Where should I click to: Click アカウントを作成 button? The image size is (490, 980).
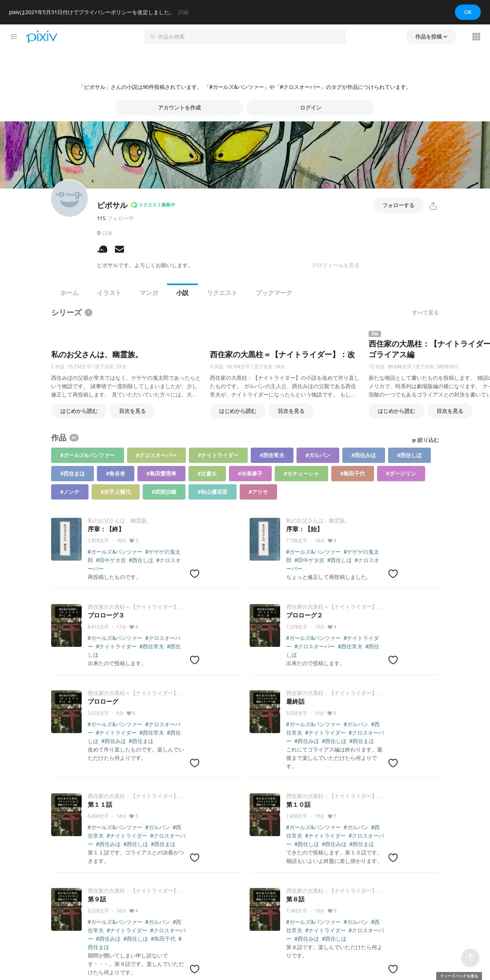tap(179, 108)
